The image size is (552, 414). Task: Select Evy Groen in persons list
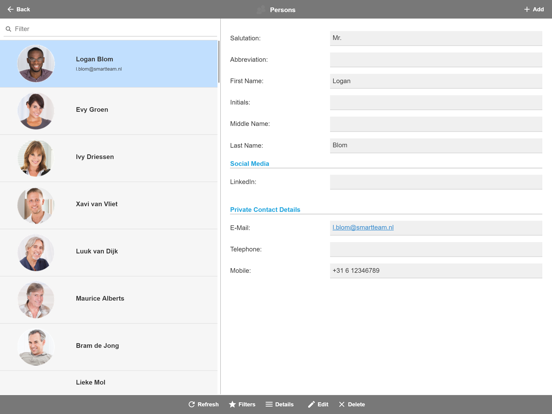point(109,111)
